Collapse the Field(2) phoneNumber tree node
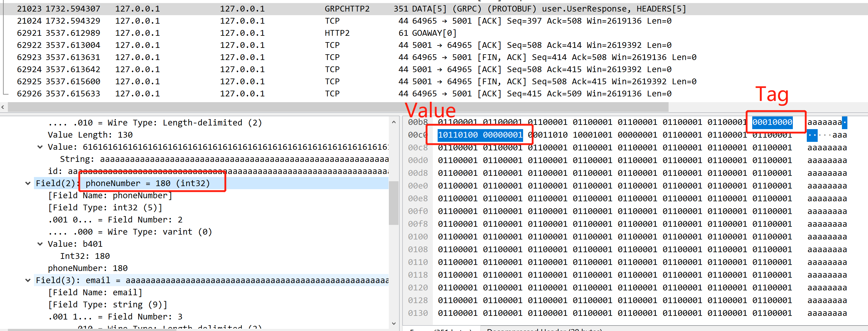868x331 pixels. 28,183
